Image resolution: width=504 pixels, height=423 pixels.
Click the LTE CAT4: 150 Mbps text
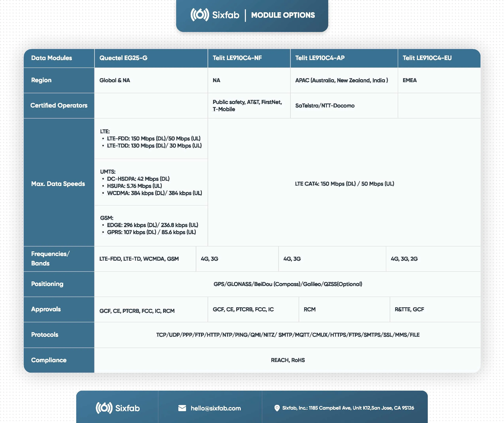tap(344, 184)
